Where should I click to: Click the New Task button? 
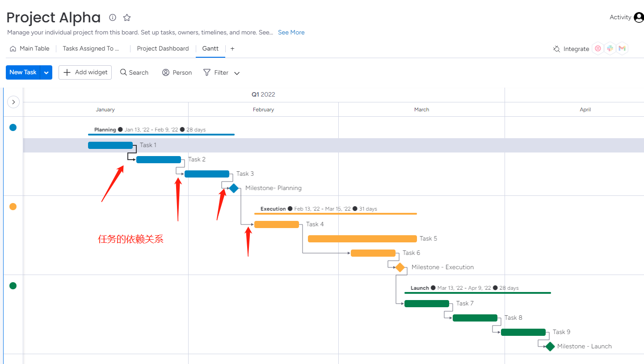pyautogui.click(x=23, y=72)
